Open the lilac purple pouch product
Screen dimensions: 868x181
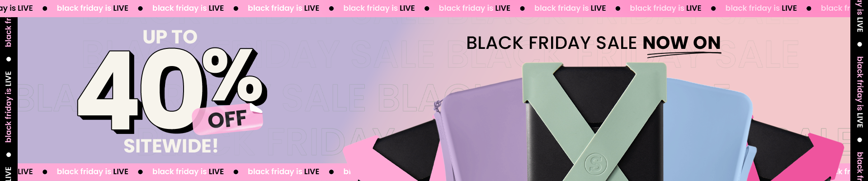[482, 131]
